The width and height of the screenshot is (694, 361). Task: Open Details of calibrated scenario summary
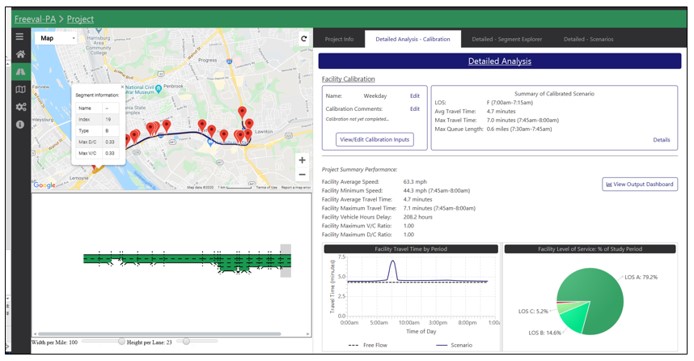[661, 140]
